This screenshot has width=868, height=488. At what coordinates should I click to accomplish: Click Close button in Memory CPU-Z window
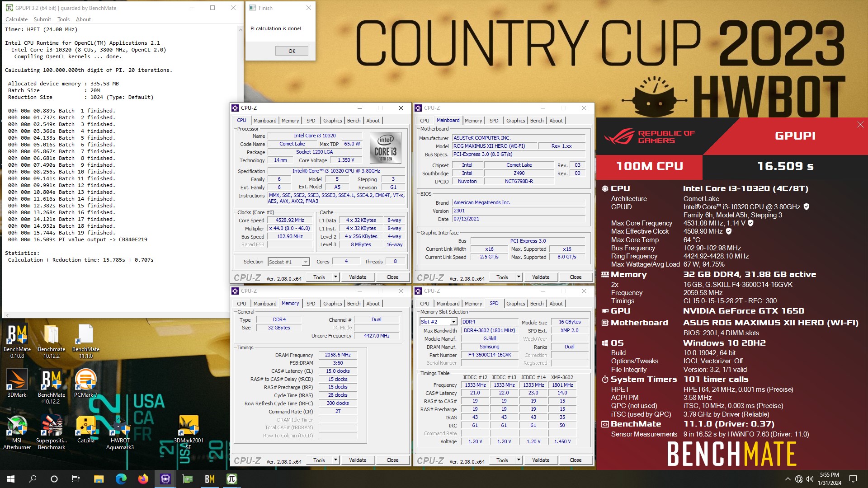pos(392,460)
